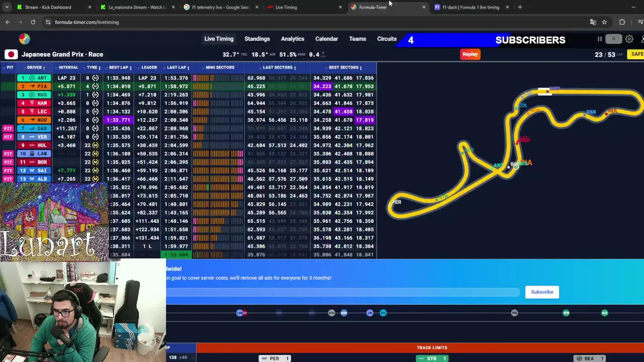Click the Japan flag icon
Image resolution: width=644 pixels, height=362 pixels.
(11, 54)
